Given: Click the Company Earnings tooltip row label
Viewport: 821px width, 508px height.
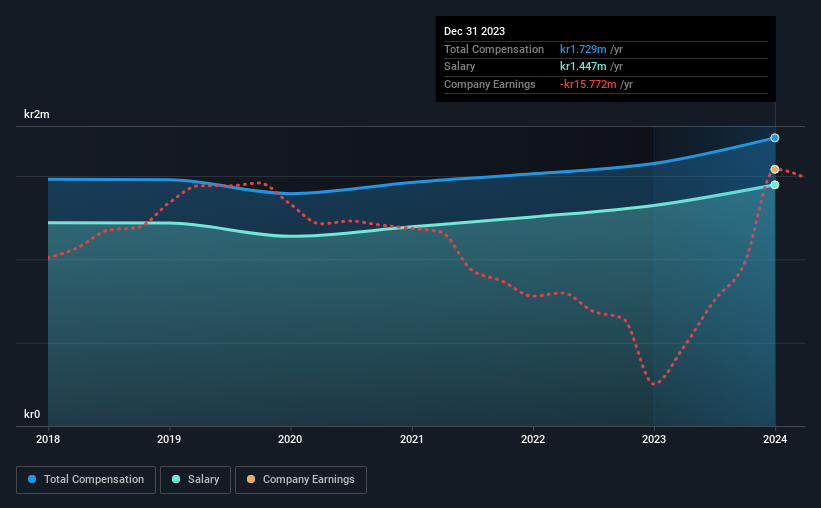Looking at the screenshot, I should pyautogui.click(x=490, y=84).
